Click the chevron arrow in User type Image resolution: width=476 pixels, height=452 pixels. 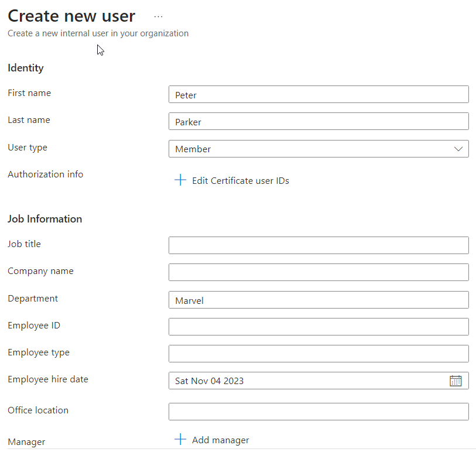[458, 149]
